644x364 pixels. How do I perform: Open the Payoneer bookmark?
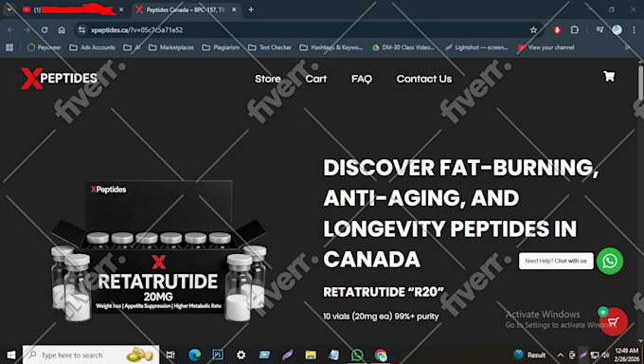coord(44,47)
